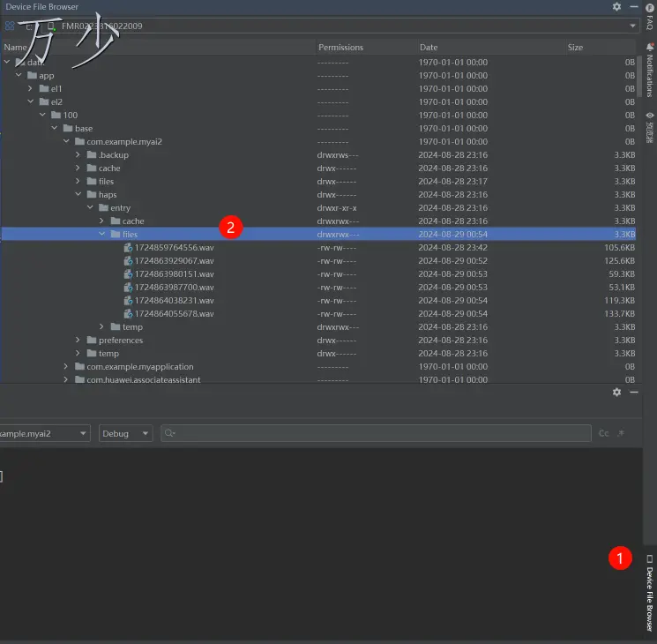This screenshot has width=657, height=644.
Task: Collapse the selected files folder
Action: pos(102,235)
